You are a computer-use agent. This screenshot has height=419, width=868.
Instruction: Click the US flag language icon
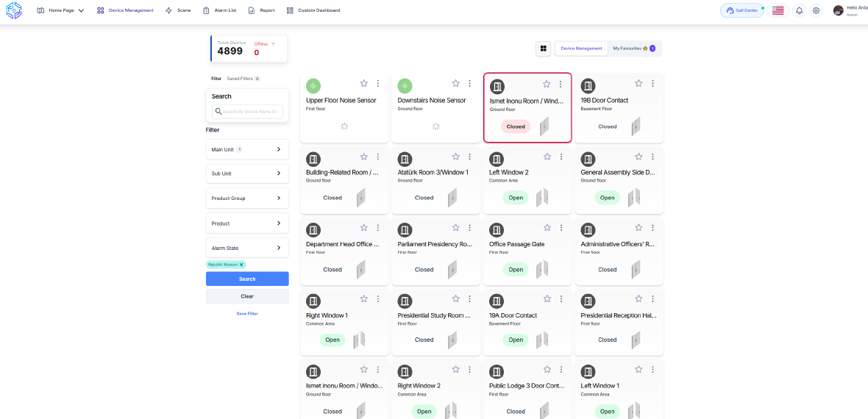(x=778, y=10)
